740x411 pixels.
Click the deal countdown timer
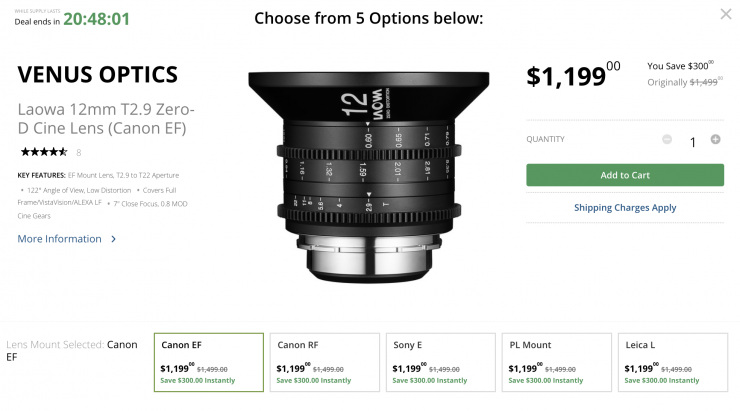(96, 19)
